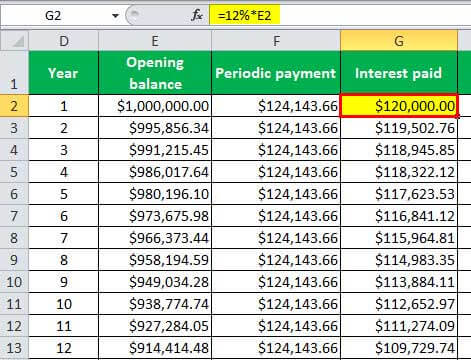Select opening balance $927,284.05

click(x=155, y=326)
